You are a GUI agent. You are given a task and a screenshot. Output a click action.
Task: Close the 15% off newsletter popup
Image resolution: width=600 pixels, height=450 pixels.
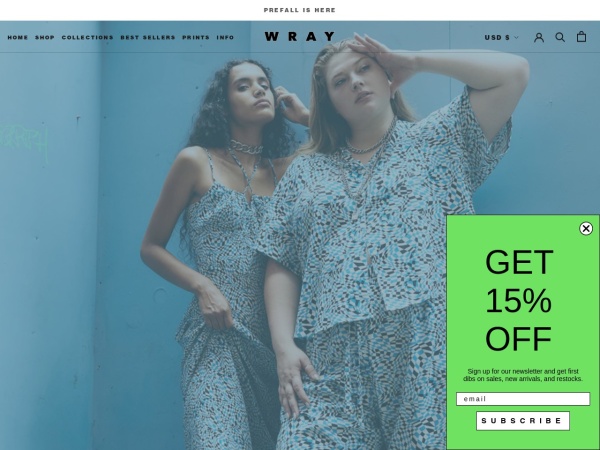(585, 228)
